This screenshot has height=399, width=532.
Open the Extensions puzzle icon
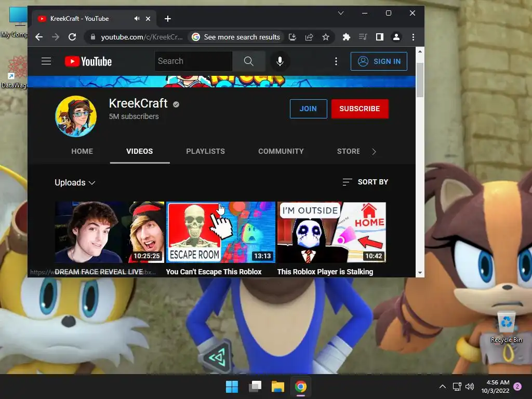[x=346, y=37]
